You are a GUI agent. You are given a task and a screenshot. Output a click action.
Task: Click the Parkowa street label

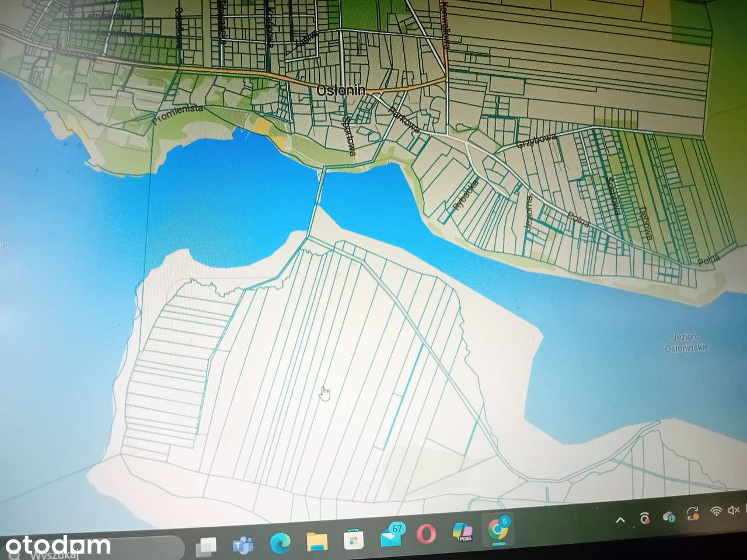pos(404,119)
